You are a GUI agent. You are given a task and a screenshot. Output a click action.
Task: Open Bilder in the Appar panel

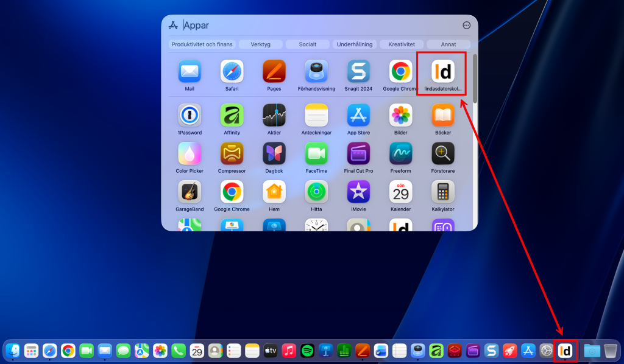pos(400,115)
